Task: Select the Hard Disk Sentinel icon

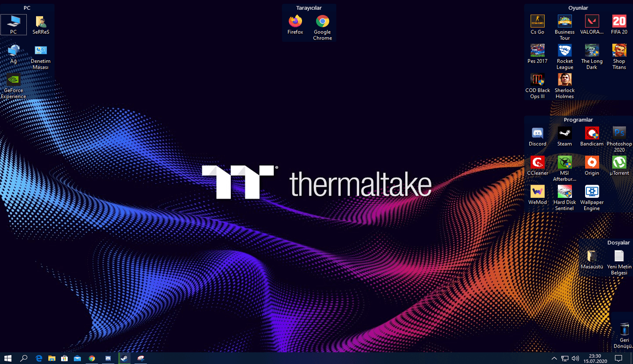Action: (x=565, y=198)
